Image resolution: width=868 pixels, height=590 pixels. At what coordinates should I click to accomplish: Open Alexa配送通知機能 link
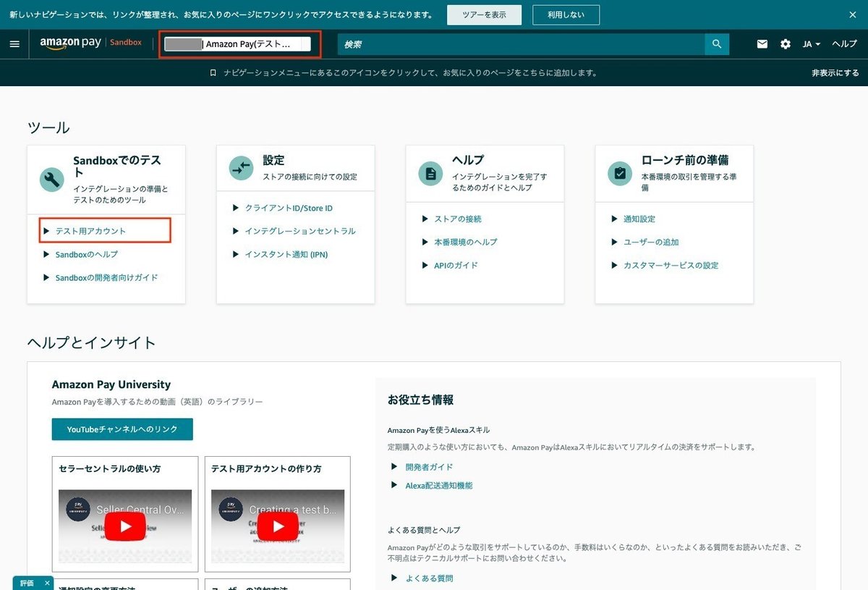439,485
